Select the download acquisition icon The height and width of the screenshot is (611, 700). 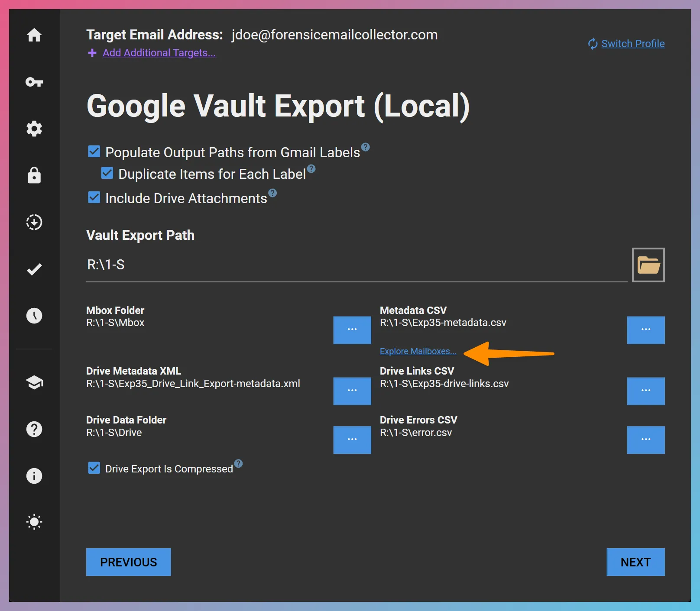(x=34, y=222)
